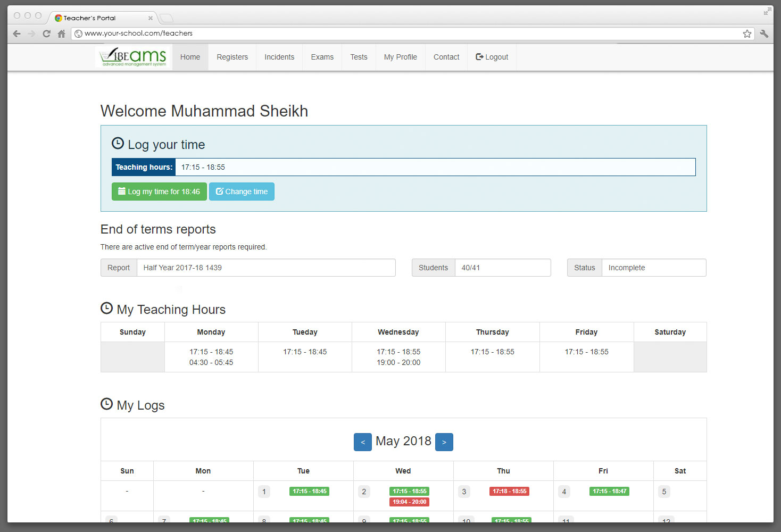Click the browser home icon

[61, 33]
